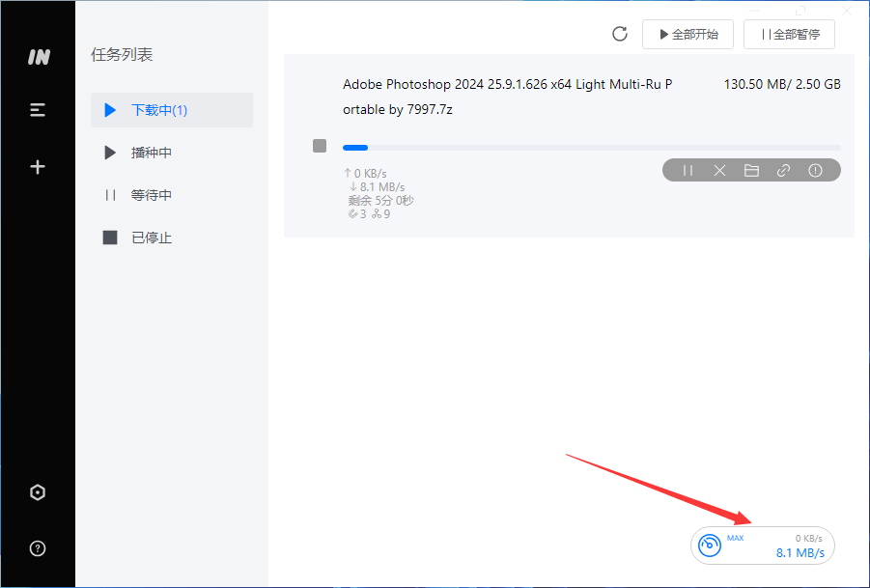
Task: Open the task list menu icon
Action: click(x=38, y=110)
